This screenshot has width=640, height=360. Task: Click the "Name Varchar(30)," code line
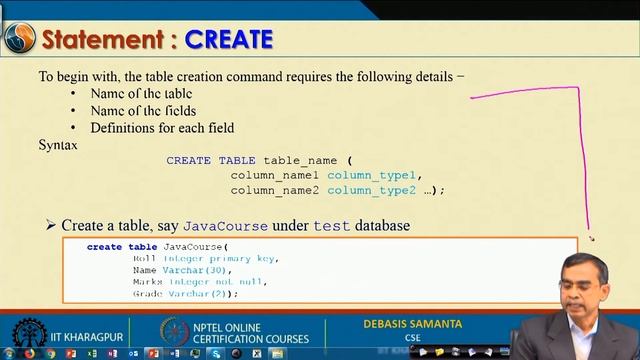pos(182,270)
